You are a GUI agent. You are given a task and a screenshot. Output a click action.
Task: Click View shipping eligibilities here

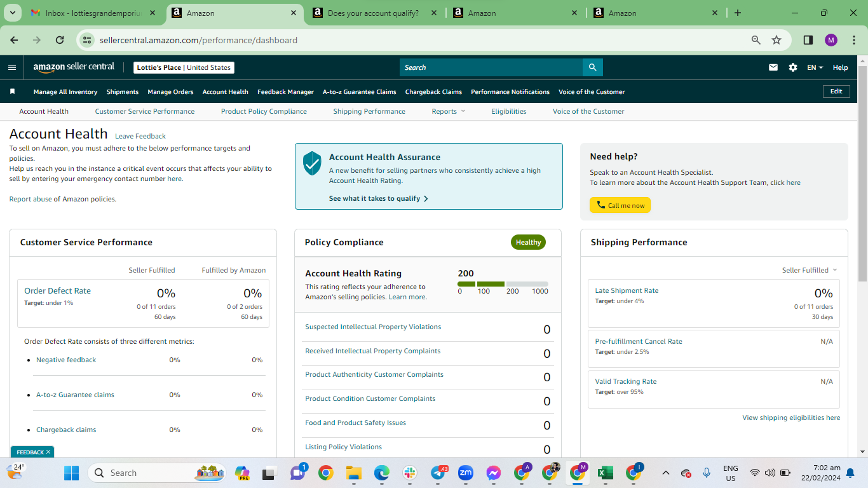(791, 417)
